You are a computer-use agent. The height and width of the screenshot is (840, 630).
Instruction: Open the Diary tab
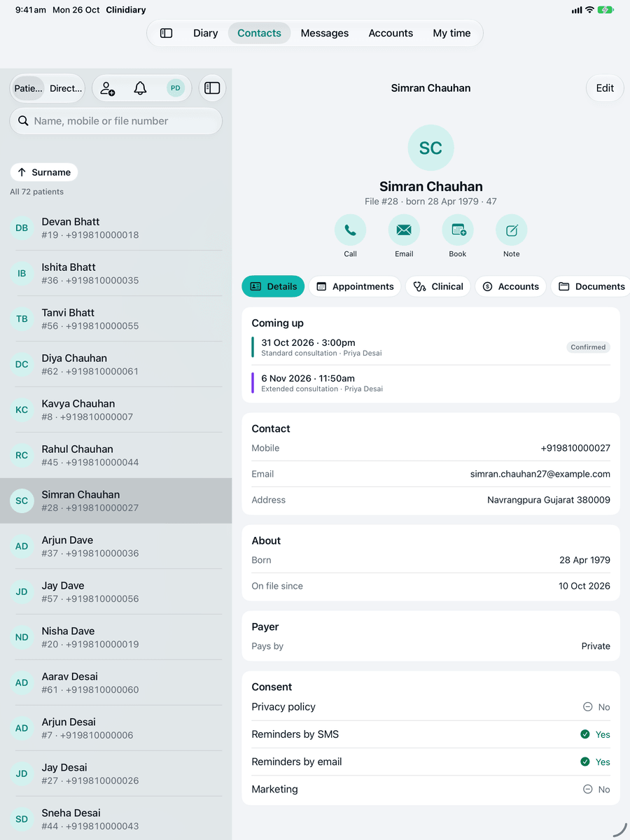pos(206,33)
